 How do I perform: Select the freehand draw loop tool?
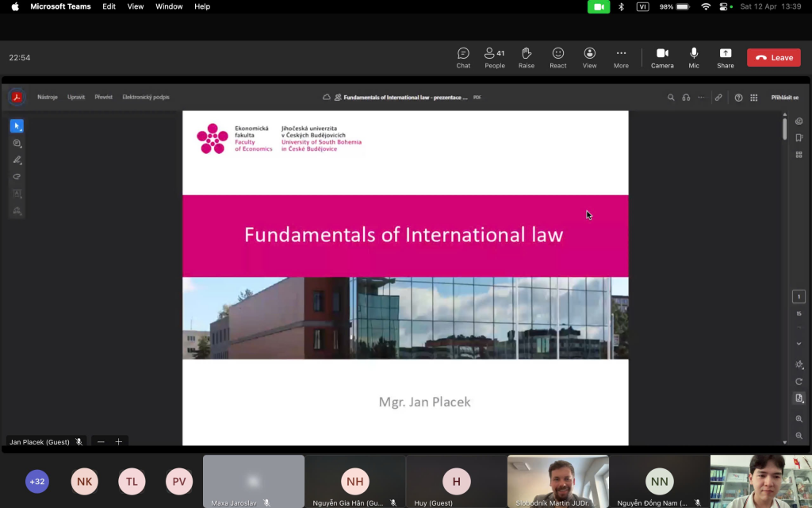tap(17, 177)
